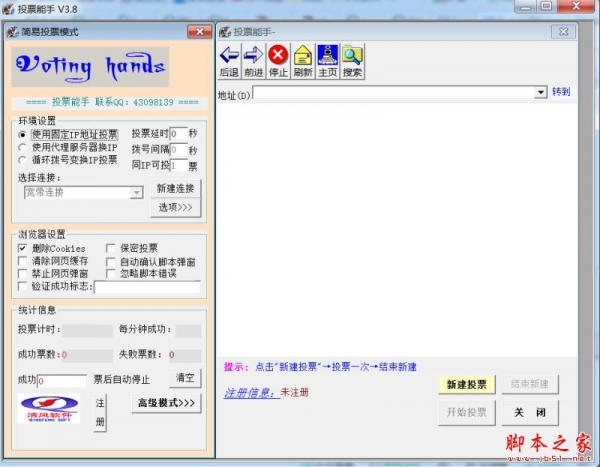
Task: Select 循环拨号变换IP投票 radio button
Action: 23,160
